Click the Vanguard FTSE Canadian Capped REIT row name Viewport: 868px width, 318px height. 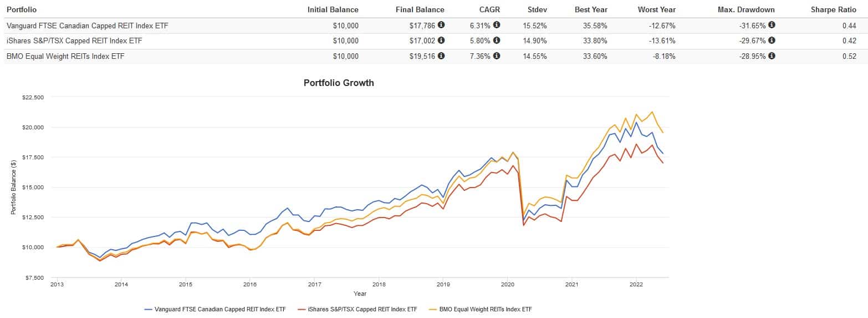[81, 25]
